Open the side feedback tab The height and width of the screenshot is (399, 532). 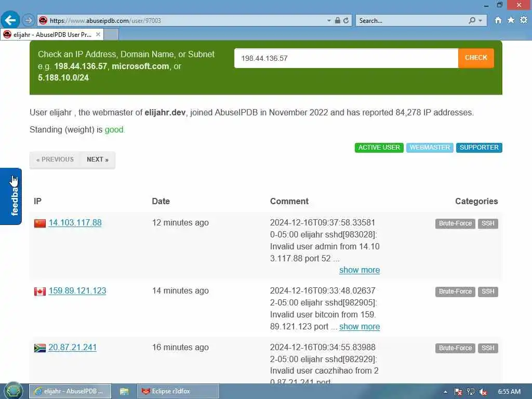click(x=11, y=196)
